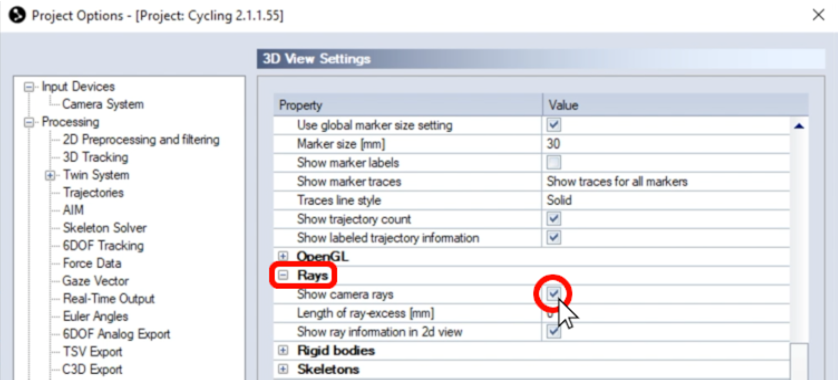Select Camera System in the tree
838x381 pixels.
click(103, 104)
